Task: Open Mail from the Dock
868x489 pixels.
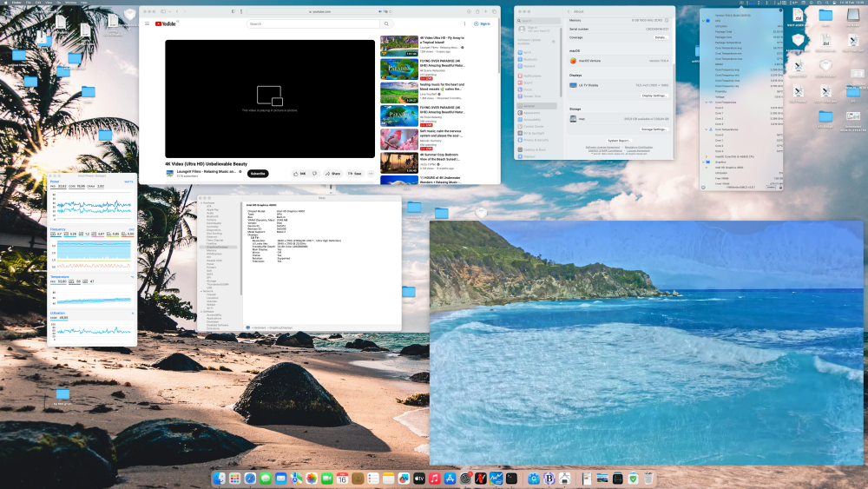Action: (280, 479)
